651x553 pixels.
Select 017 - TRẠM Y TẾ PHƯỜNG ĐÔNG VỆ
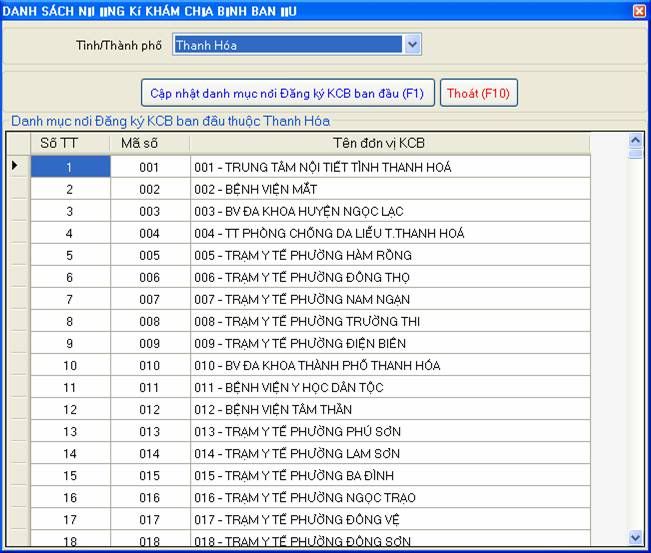(x=390, y=519)
